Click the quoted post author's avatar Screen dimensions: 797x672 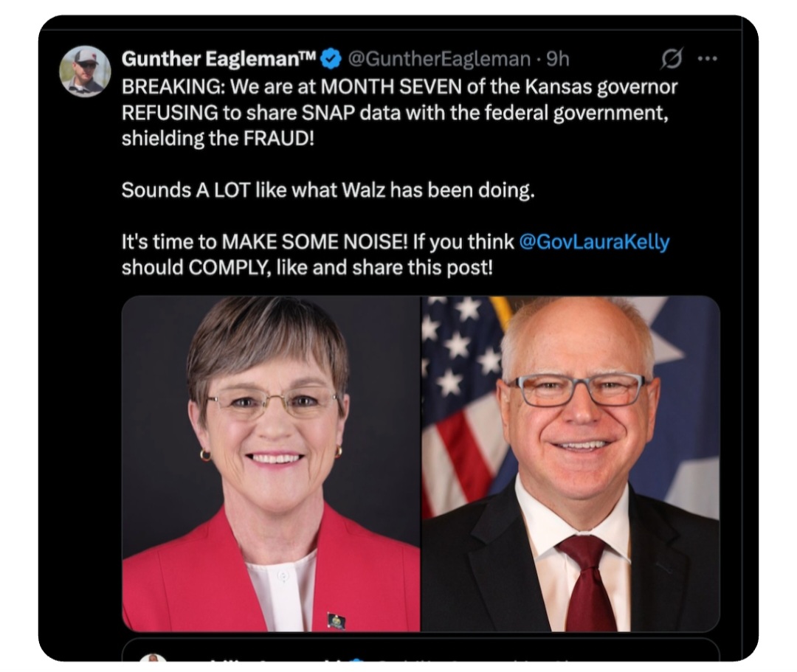tap(153, 658)
